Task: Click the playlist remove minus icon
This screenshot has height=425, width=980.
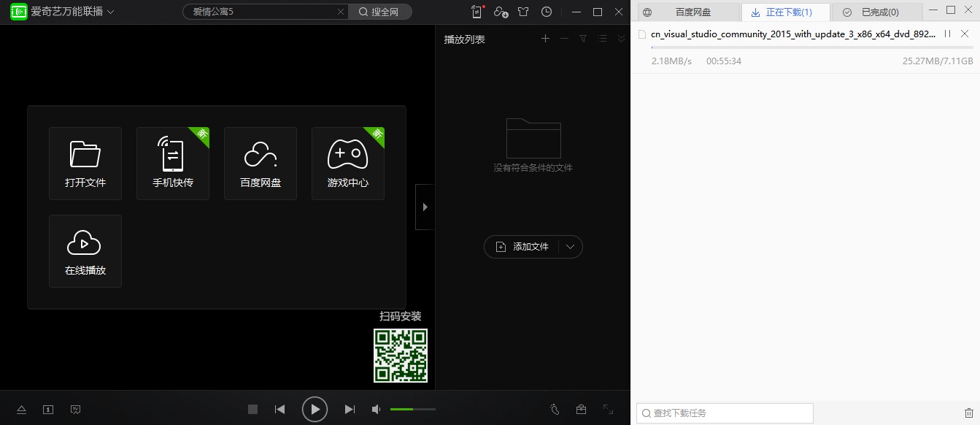Action: coord(564,39)
